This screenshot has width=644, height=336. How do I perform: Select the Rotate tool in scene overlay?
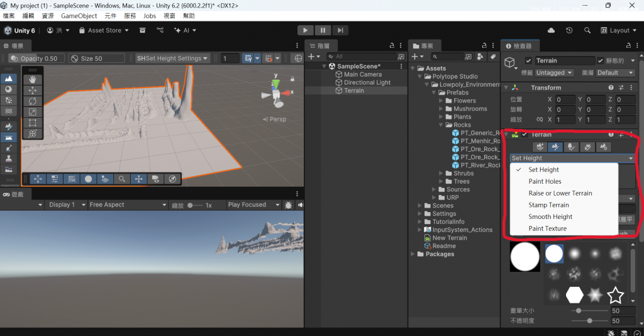tap(33, 101)
